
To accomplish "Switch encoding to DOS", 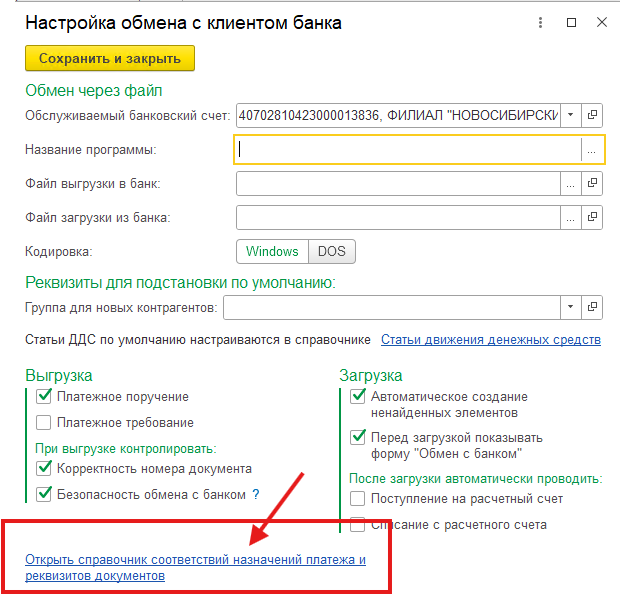I will point(332,251).
